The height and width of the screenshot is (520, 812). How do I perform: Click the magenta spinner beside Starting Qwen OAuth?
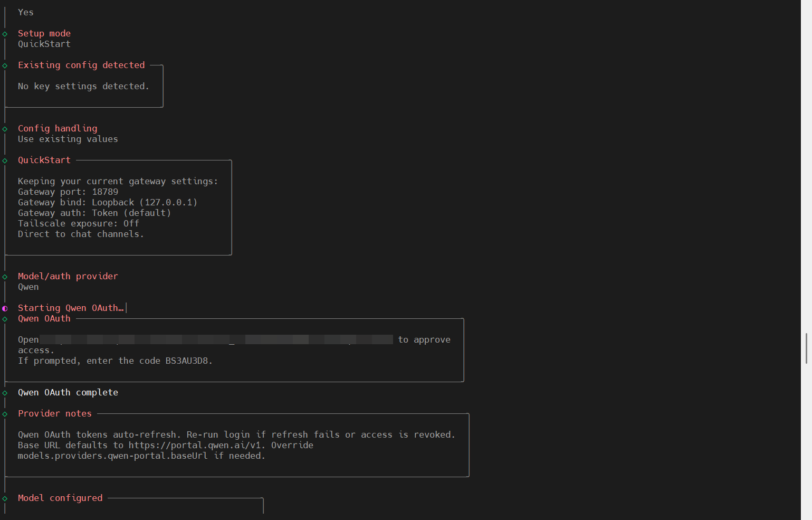pos(5,308)
